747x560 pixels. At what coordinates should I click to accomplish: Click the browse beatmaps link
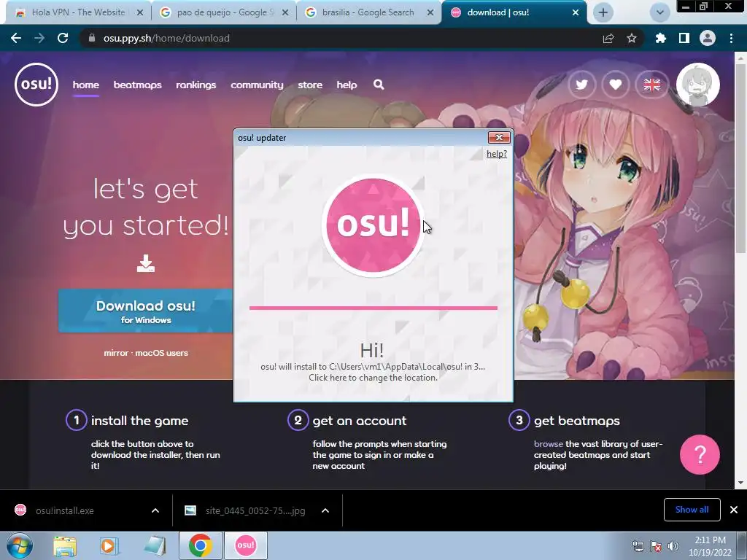549,444
